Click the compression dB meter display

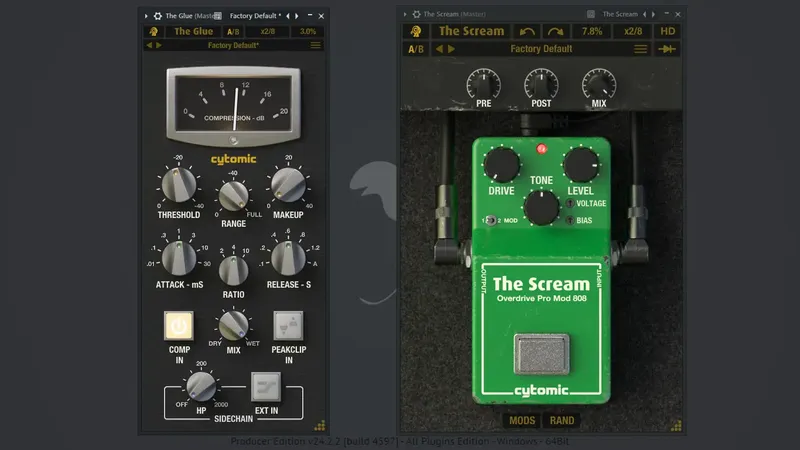(x=234, y=104)
